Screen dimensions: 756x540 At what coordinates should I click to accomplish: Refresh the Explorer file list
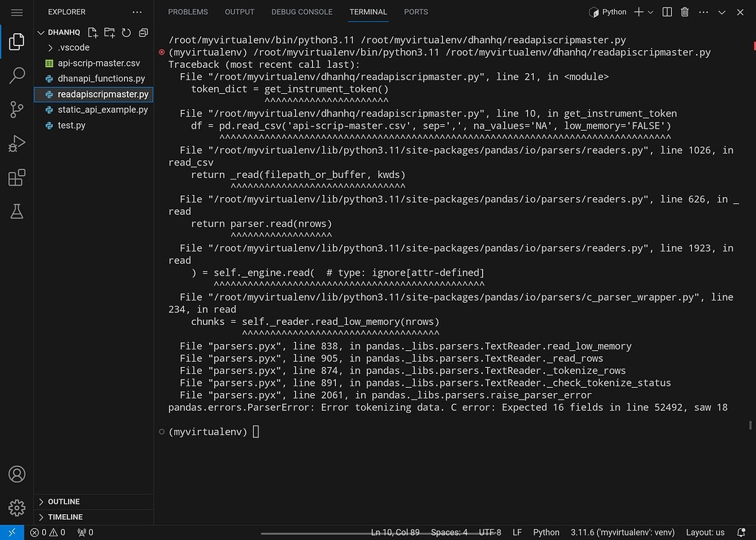(126, 33)
